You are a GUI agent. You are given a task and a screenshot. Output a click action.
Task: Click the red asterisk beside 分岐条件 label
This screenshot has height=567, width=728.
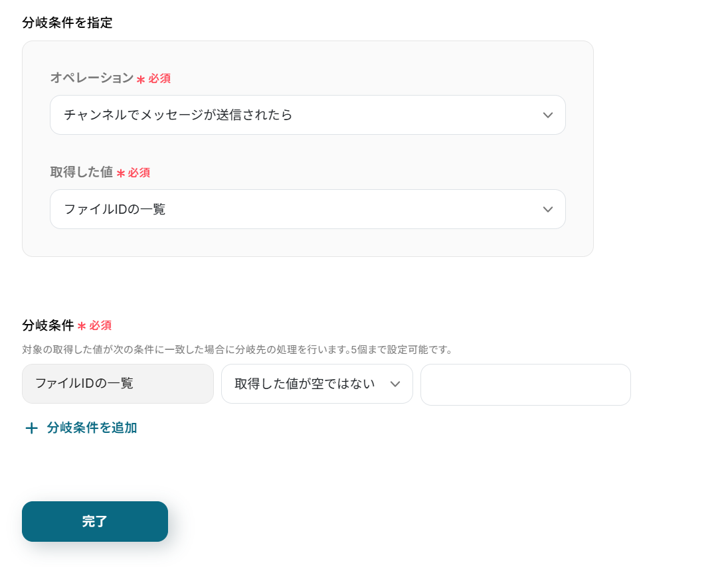pos(82,327)
